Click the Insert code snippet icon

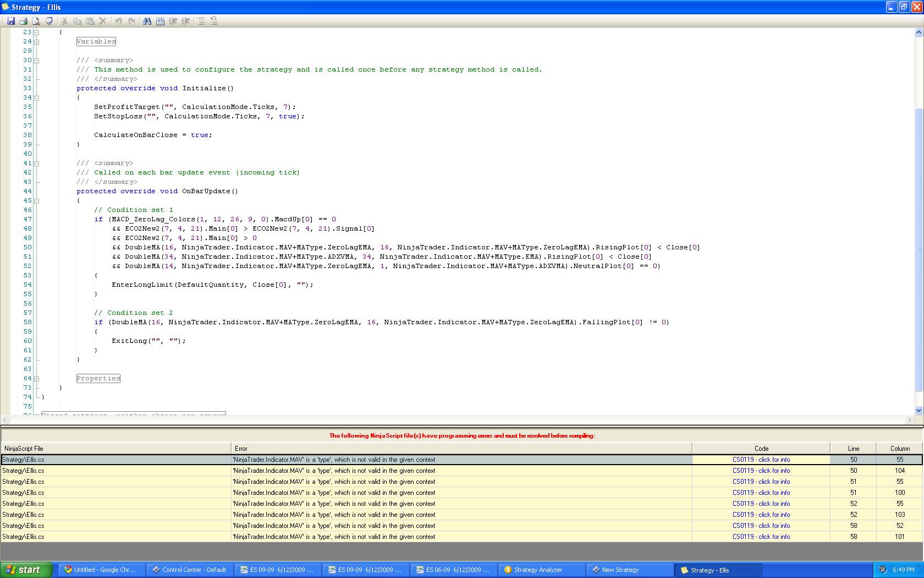coord(160,21)
